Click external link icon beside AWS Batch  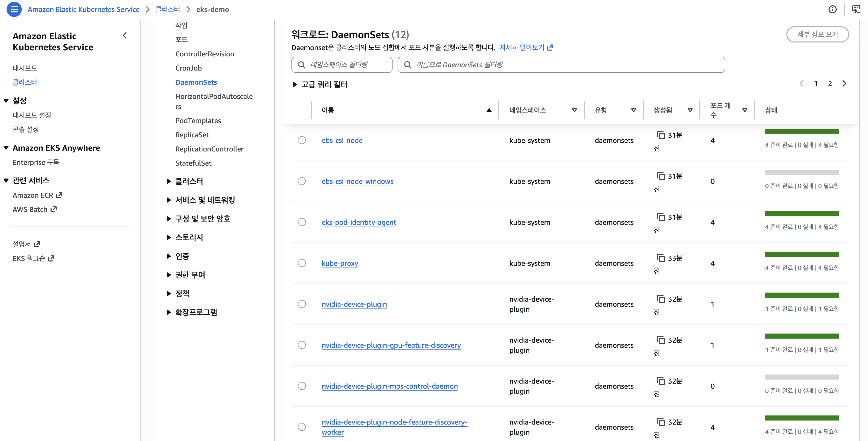point(54,209)
